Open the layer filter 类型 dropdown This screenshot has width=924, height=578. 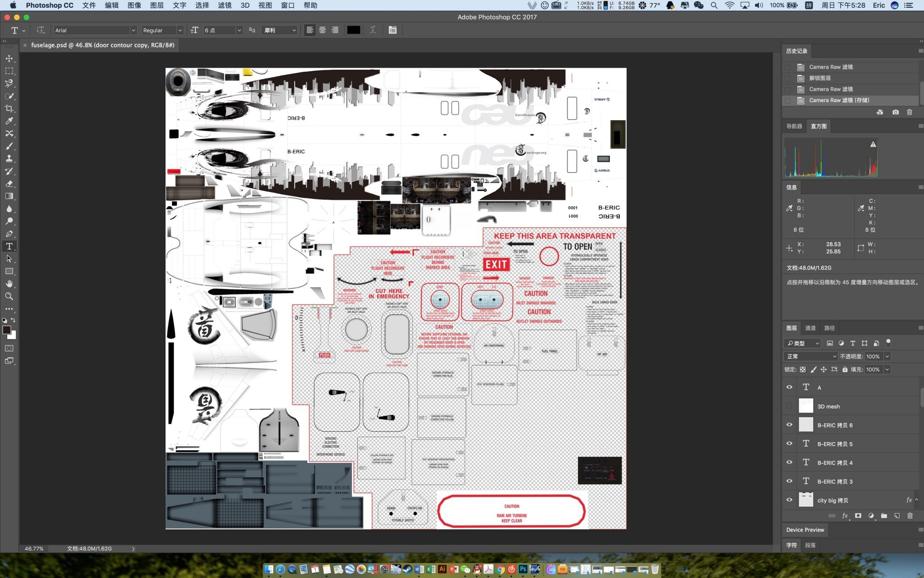tap(802, 343)
